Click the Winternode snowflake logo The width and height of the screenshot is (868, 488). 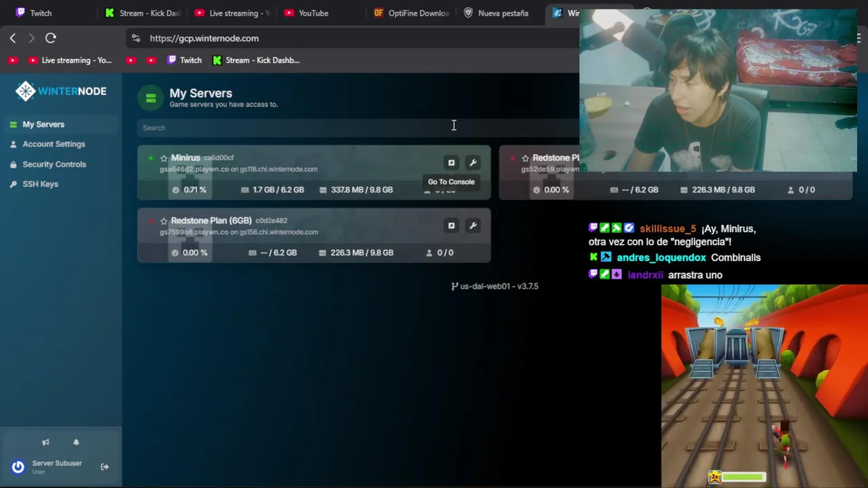(26, 91)
